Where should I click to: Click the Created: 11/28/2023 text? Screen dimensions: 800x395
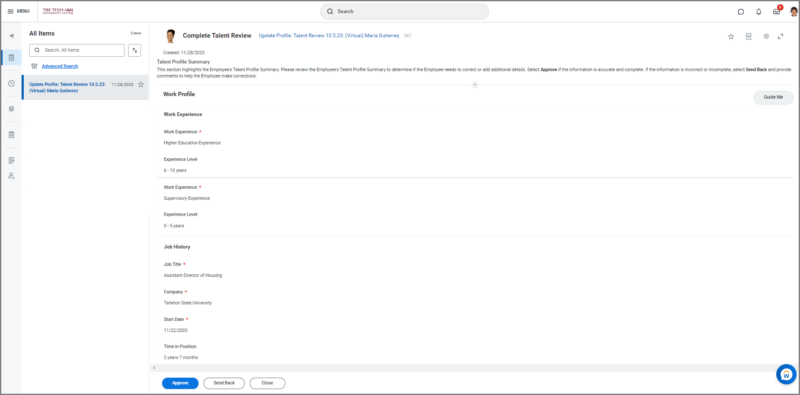pyautogui.click(x=184, y=53)
